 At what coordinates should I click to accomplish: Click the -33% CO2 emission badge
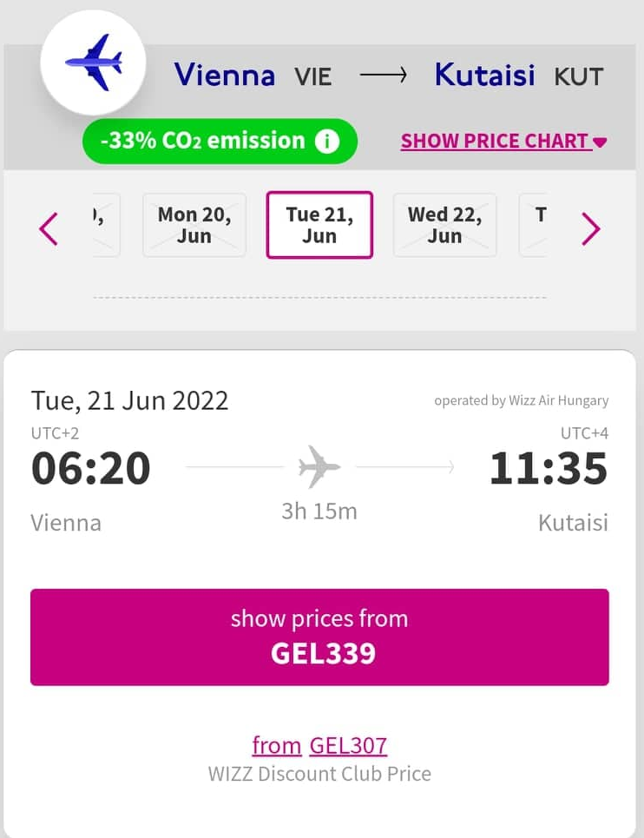tap(220, 141)
